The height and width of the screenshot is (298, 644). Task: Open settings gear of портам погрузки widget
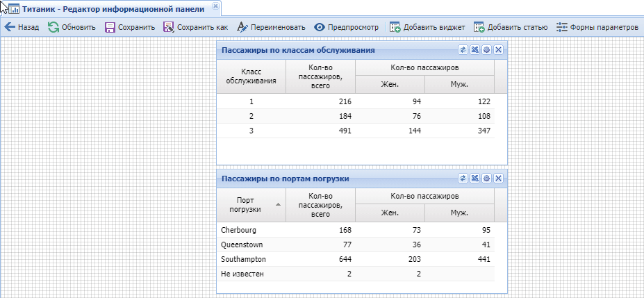[487, 178]
